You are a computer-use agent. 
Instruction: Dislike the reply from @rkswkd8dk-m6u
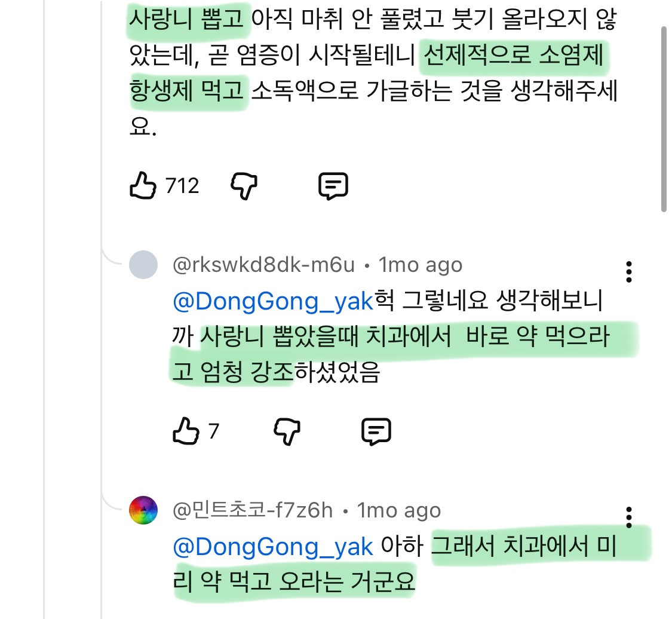coord(287,431)
